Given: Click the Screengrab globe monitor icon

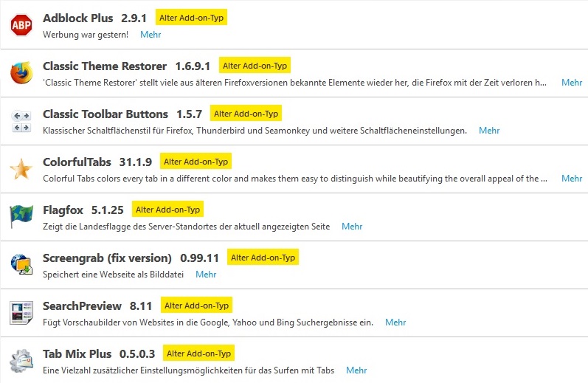Looking at the screenshot, I should (x=21, y=264).
